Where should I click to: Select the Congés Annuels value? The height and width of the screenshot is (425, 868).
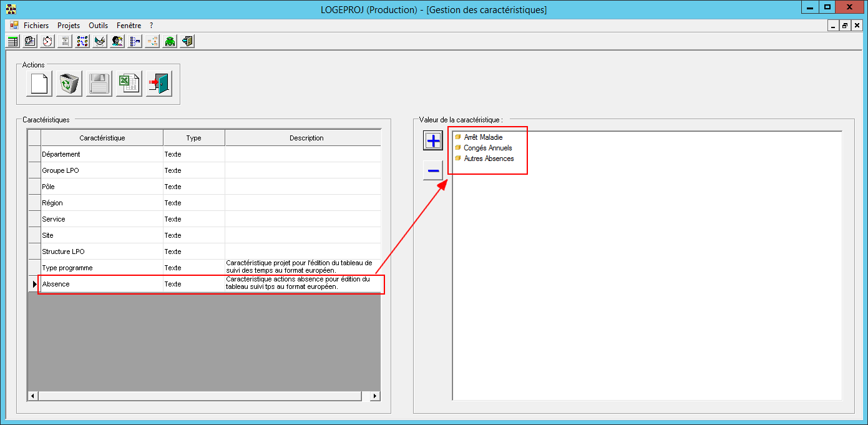tap(487, 148)
